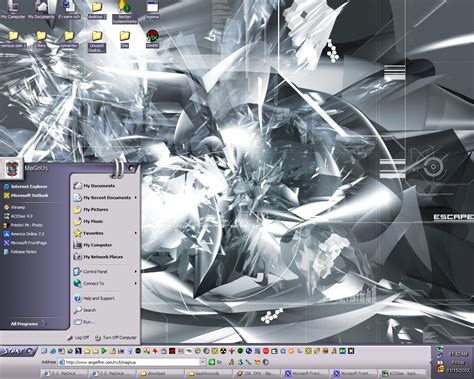Viewport: 474px width, 379px height.
Task: Expand the Favorites submenu arrow
Action: tap(136, 233)
